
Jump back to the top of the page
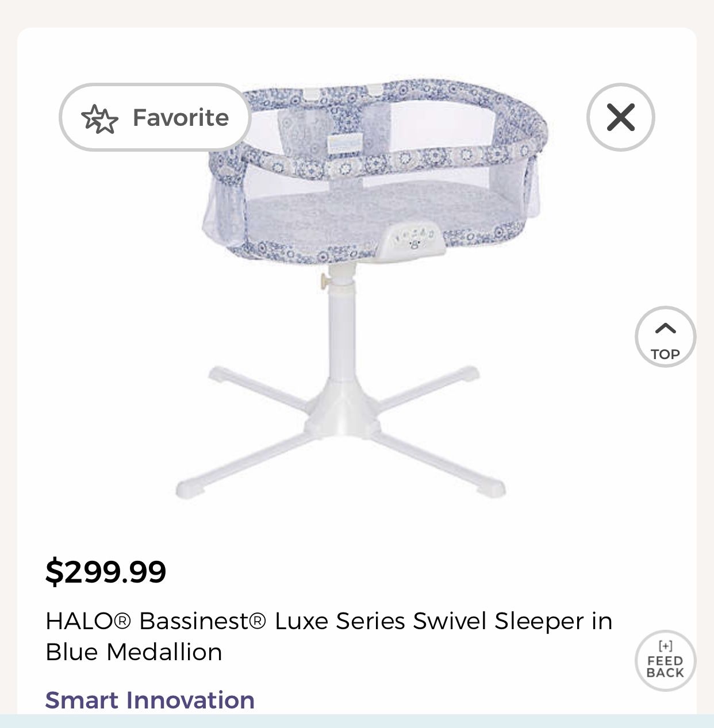tap(666, 337)
